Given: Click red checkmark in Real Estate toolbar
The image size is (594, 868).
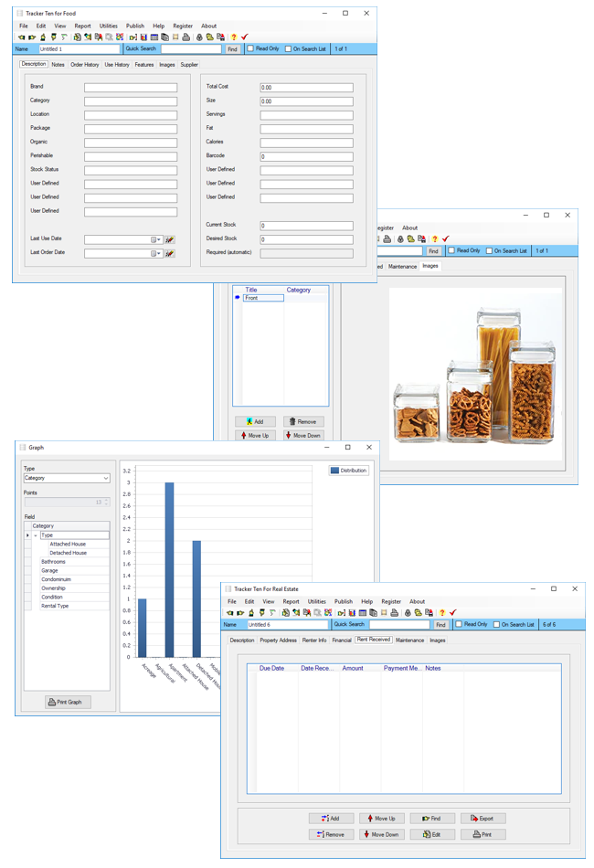Looking at the screenshot, I should (x=453, y=613).
